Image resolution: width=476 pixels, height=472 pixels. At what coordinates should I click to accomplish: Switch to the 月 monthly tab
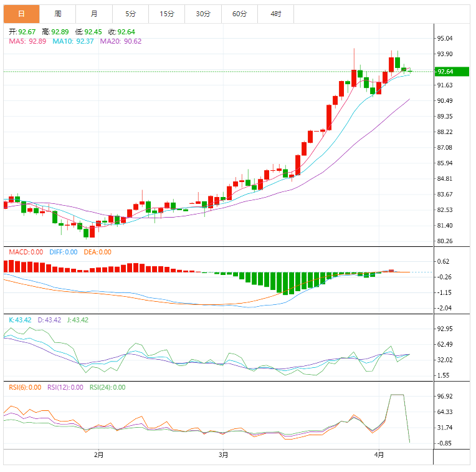click(94, 14)
